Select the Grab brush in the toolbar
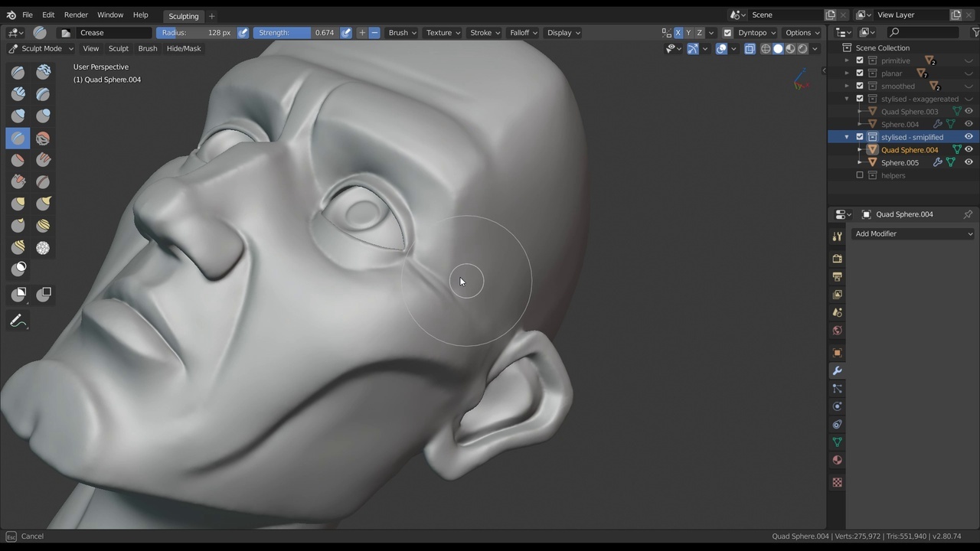 click(x=18, y=203)
